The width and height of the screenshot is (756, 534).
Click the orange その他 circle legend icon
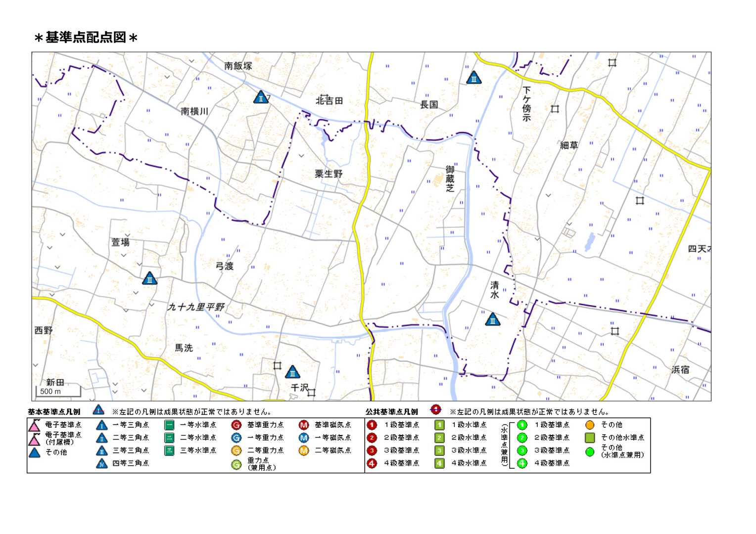click(590, 425)
